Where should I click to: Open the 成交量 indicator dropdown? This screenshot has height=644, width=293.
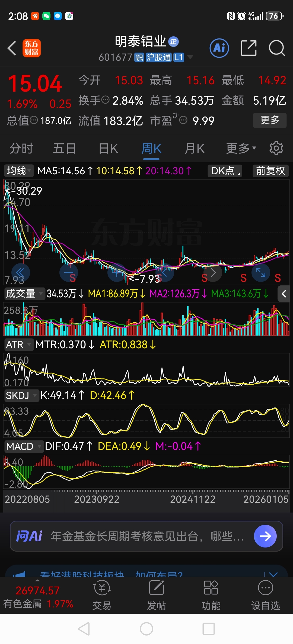[24, 294]
